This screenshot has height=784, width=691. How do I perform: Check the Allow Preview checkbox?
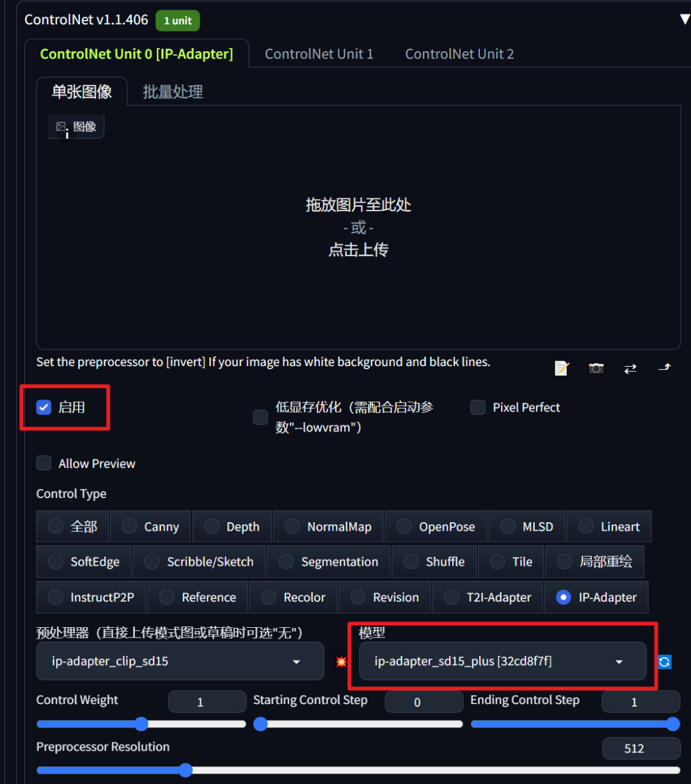[44, 463]
